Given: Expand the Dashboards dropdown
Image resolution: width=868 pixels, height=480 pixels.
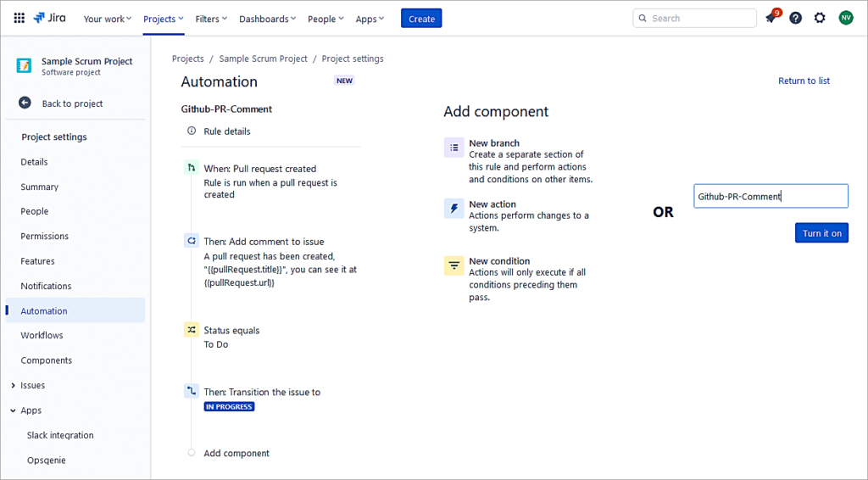Looking at the screenshot, I should point(267,19).
